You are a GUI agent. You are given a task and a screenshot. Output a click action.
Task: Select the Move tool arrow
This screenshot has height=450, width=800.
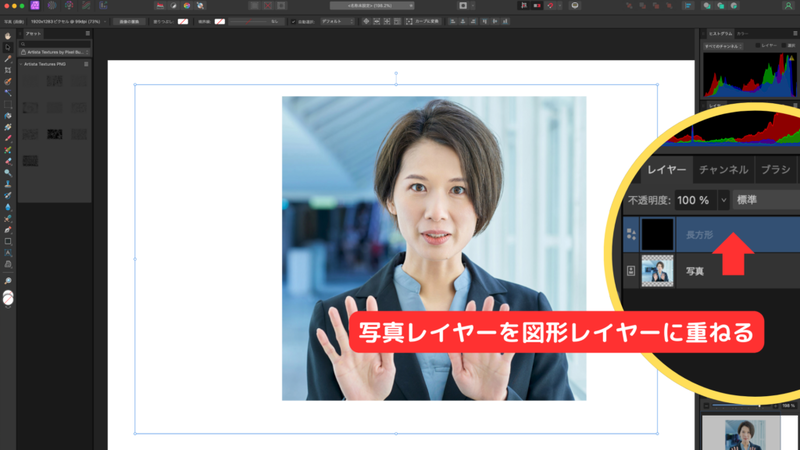click(8, 47)
